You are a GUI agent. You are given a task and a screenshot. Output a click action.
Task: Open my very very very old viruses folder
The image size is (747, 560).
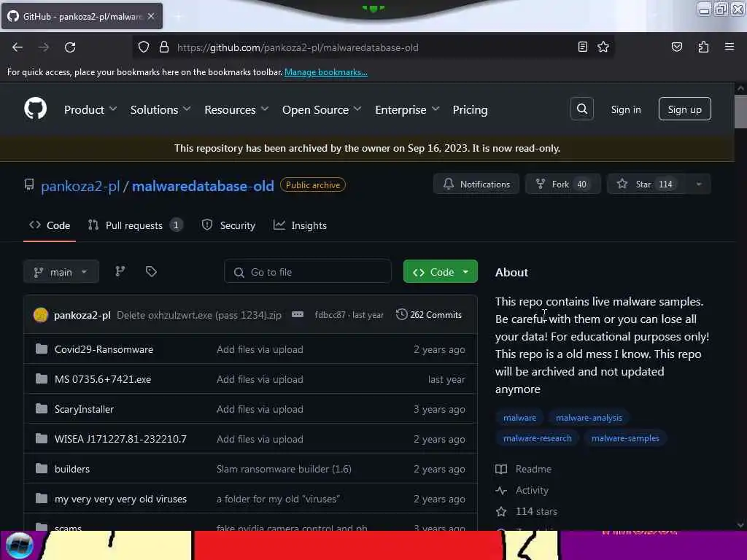pos(120,499)
